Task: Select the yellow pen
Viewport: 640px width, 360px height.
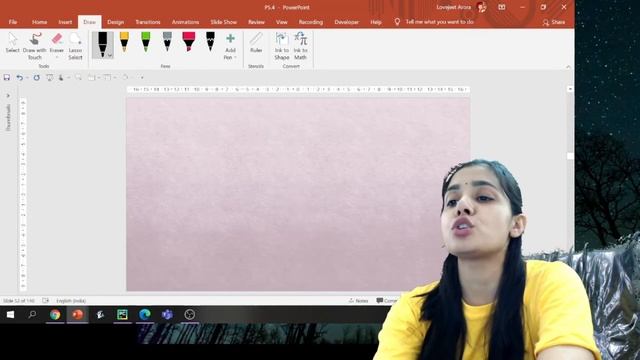Action: coord(124,42)
